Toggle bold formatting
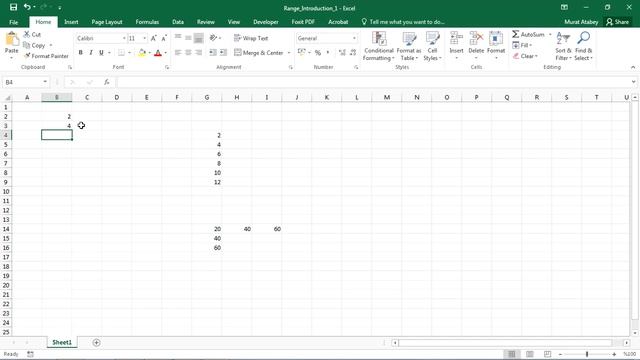The height and width of the screenshot is (360, 640). 80,53
